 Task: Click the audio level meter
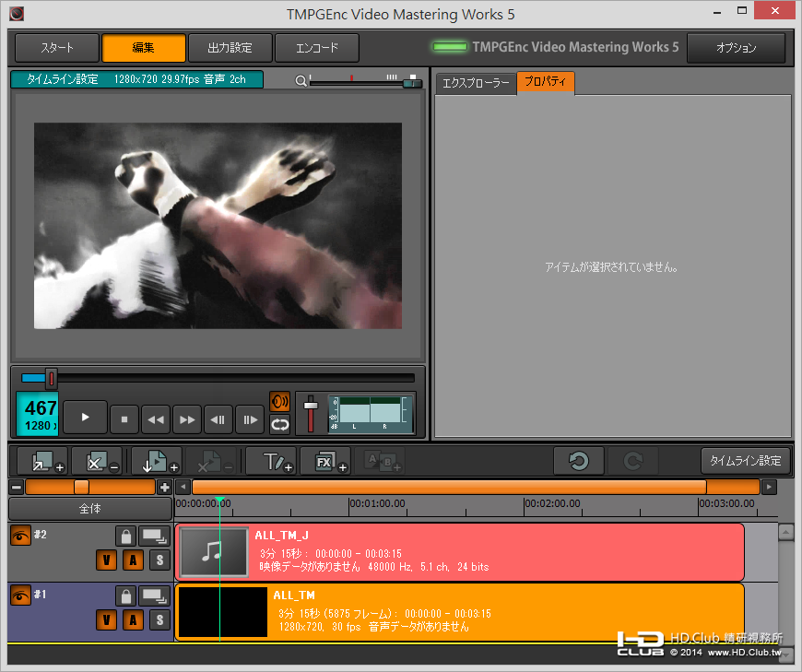(x=371, y=414)
